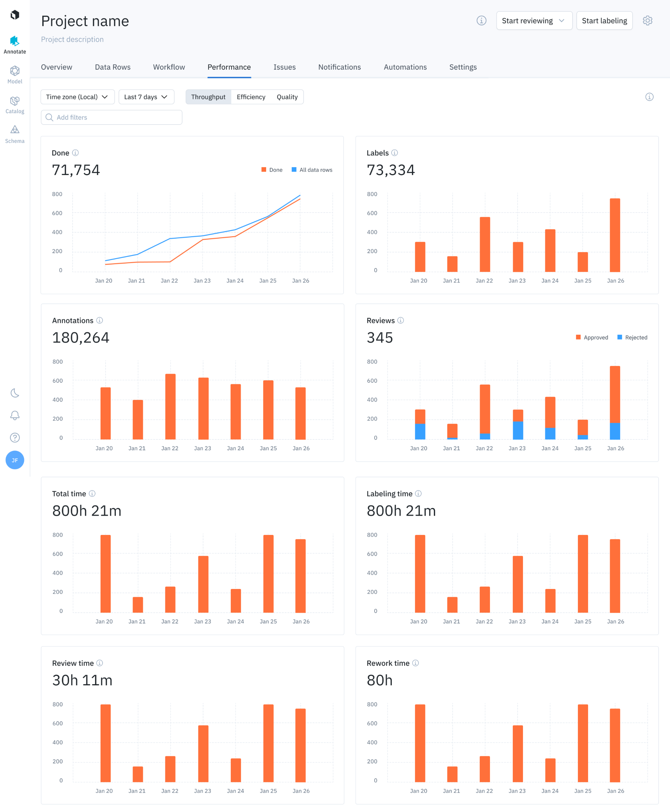This screenshot has width=670, height=812.
Task: Switch to the Data Rows tab
Action: coord(113,67)
